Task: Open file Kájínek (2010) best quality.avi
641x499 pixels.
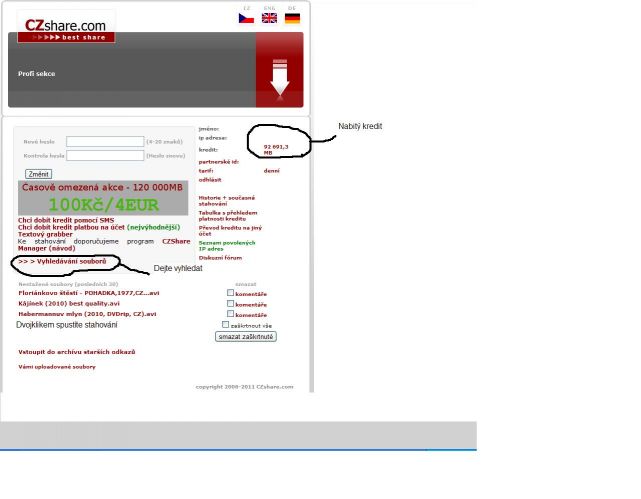Action: [69, 304]
